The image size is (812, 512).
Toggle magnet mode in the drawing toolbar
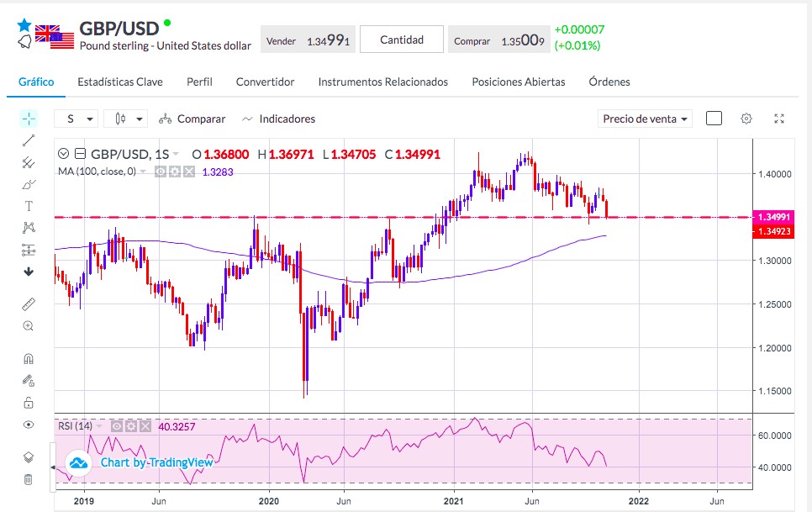pyautogui.click(x=29, y=359)
